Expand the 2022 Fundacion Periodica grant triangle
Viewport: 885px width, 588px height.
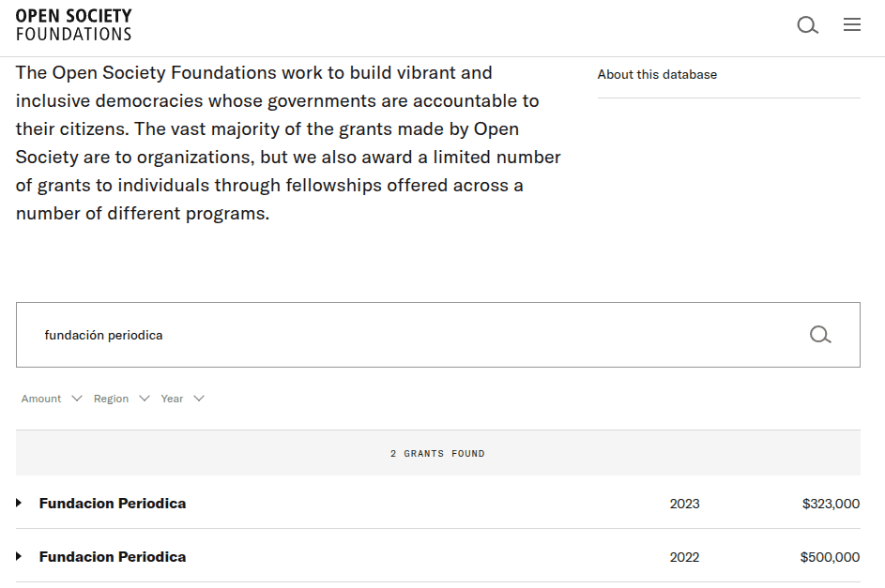19,557
